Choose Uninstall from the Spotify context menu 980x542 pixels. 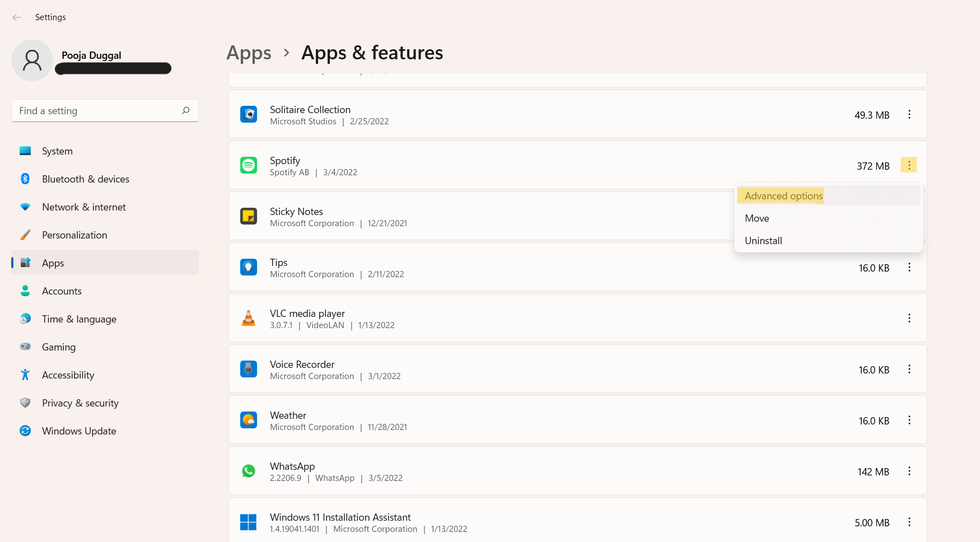763,241
